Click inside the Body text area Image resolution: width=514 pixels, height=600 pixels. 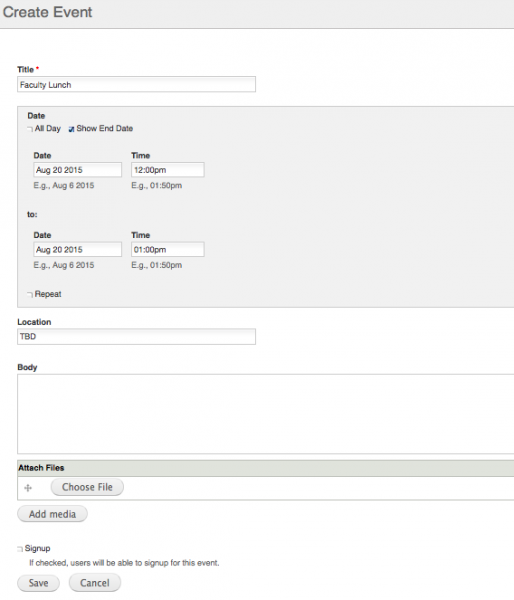pyautogui.click(x=266, y=414)
